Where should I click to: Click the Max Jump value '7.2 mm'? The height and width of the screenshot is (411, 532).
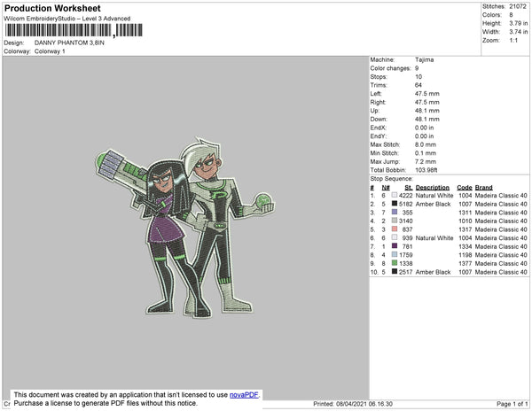(x=426, y=161)
